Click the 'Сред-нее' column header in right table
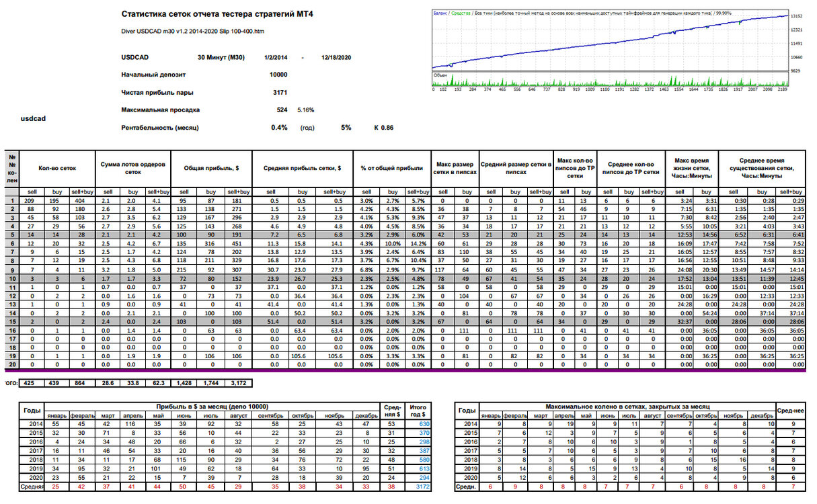The height and width of the screenshot is (504, 817). [791, 411]
